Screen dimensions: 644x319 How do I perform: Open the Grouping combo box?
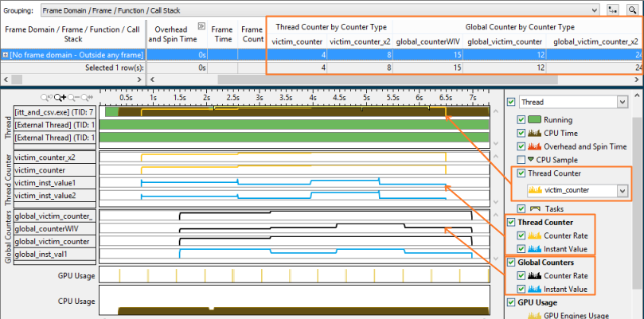click(x=320, y=10)
